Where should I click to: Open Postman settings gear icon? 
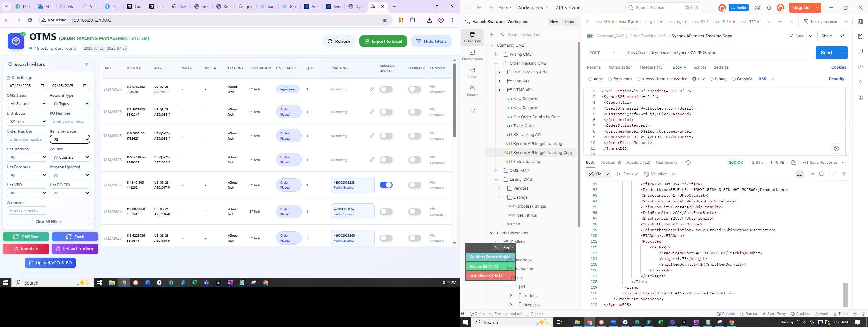coord(758,8)
